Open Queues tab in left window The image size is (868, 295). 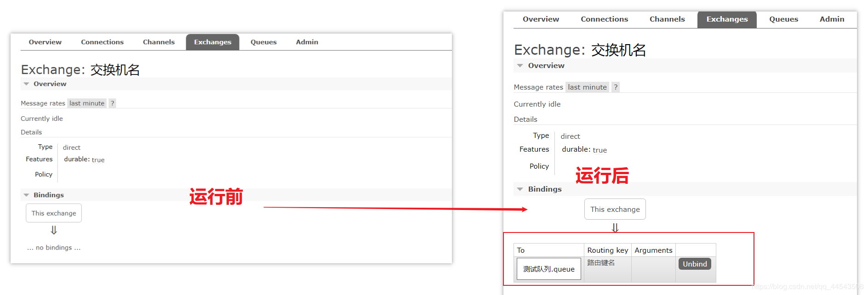263,42
